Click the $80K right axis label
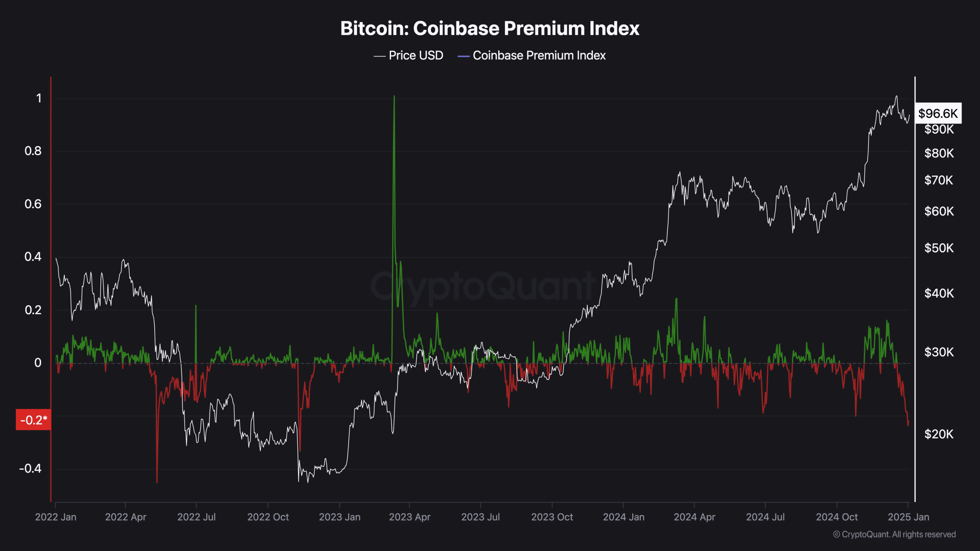Image resolution: width=980 pixels, height=551 pixels. pos(939,153)
